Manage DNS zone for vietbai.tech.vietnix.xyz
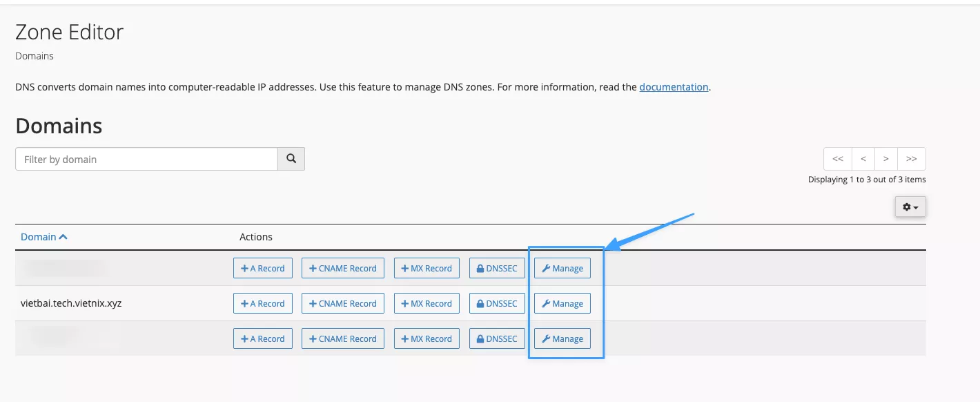The image size is (980, 402). click(x=562, y=303)
